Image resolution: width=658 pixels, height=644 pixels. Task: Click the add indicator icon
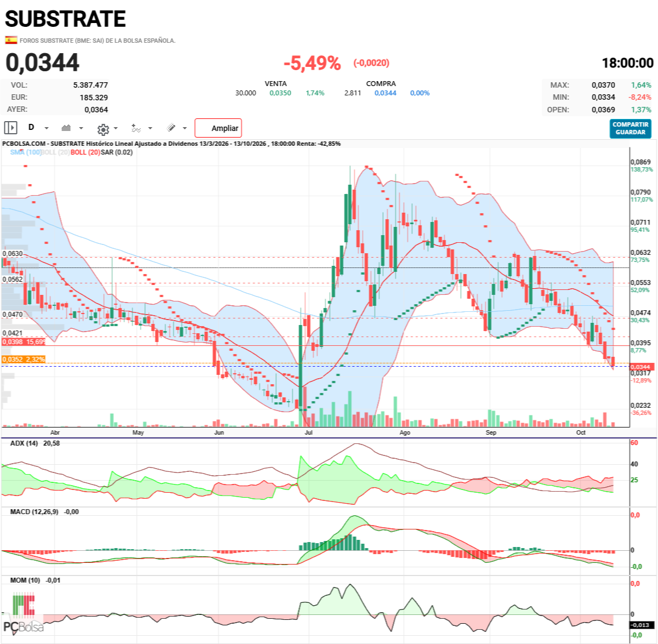(136, 128)
